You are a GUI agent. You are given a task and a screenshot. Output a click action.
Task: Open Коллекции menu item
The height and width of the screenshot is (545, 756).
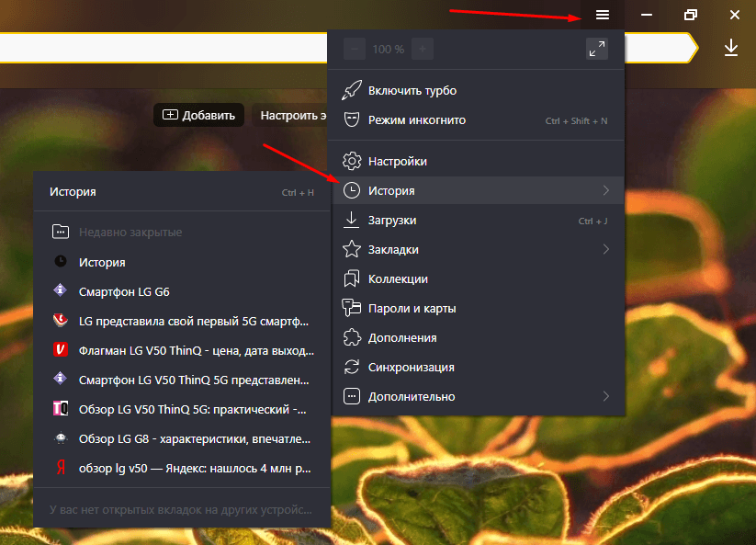(x=476, y=278)
